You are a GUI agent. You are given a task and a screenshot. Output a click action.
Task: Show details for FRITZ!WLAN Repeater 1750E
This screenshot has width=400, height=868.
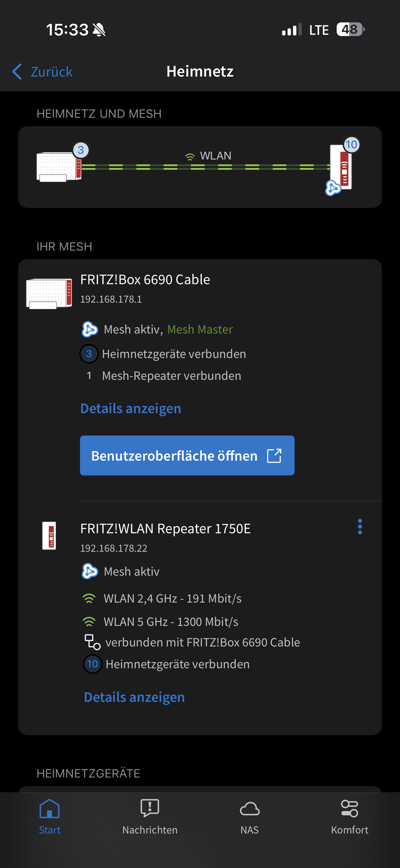coord(134,697)
